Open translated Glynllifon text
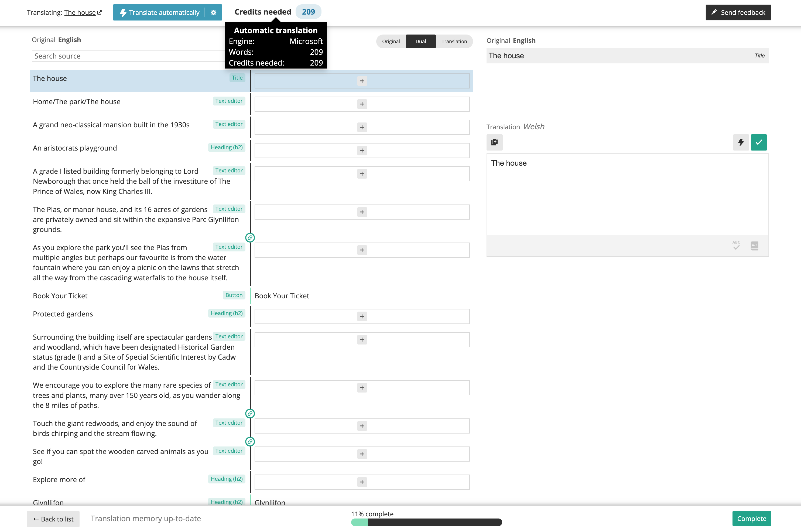Screen dimensions: 801x532 (x=270, y=502)
